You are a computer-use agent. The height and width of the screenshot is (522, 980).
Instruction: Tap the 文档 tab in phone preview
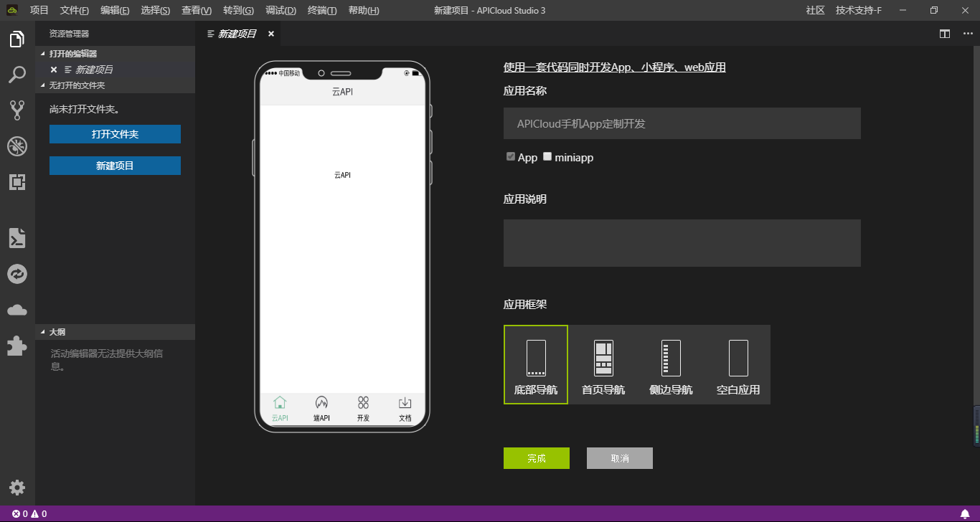coord(405,409)
